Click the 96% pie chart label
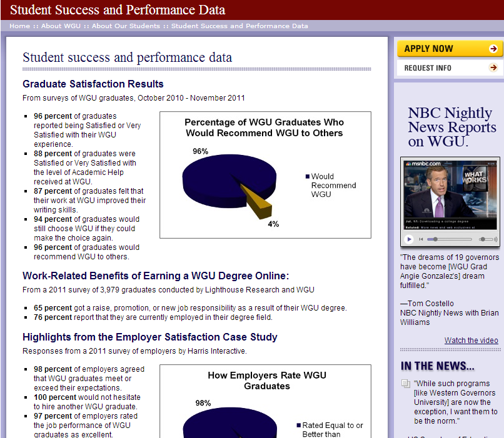Viewport: 504px width, 438px height. 200,151
